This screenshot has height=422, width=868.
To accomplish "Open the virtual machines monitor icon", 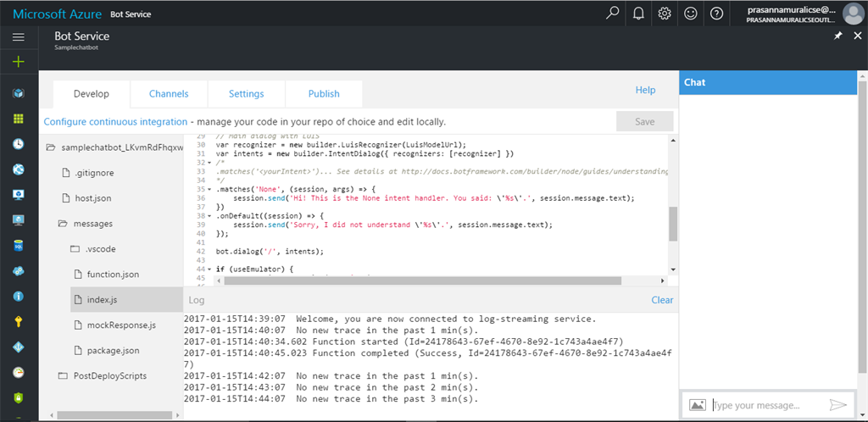I will (x=19, y=194).
